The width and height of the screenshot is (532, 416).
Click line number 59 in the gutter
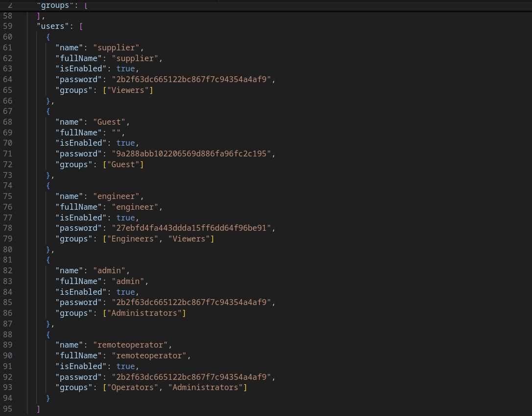7,26
